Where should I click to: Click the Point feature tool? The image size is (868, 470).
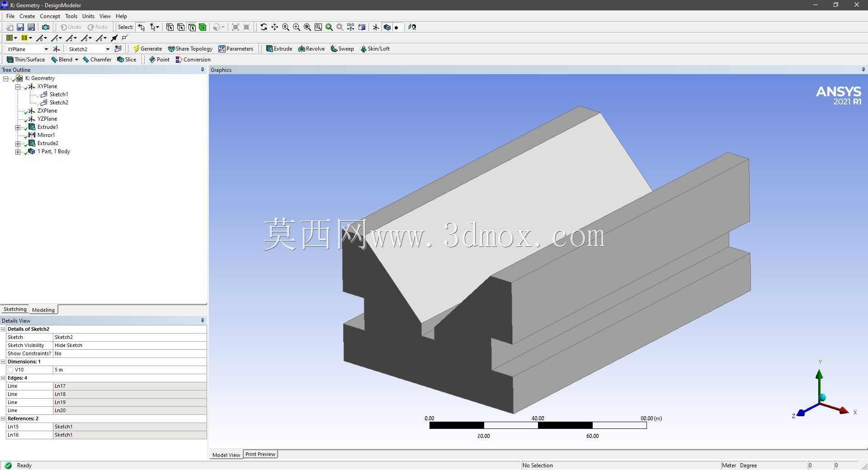tap(159, 60)
